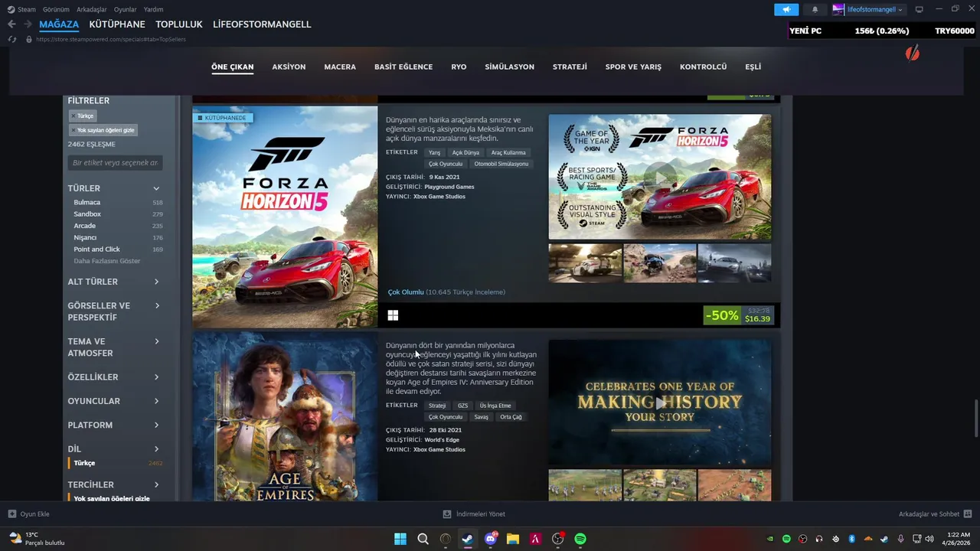
Task: Play the Forza Horizon 5 trailer video
Action: (660, 177)
